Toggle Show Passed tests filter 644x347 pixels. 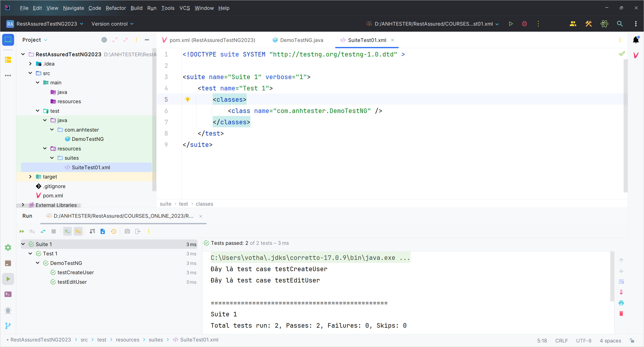pyautogui.click(x=67, y=231)
